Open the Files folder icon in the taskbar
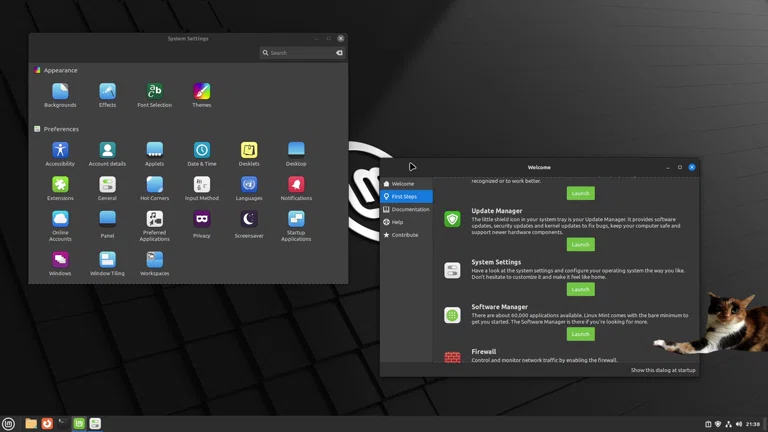This screenshot has height=432, width=768. tap(31, 424)
